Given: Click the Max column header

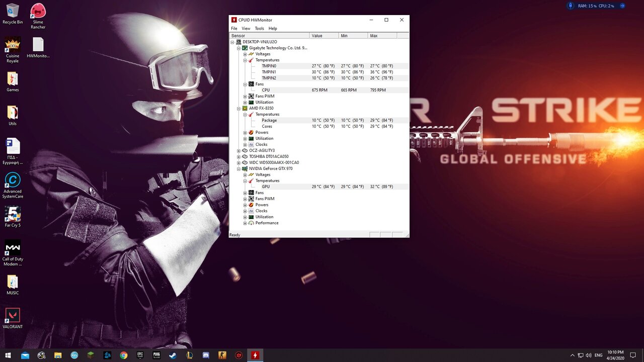Looking at the screenshot, I should (382, 36).
